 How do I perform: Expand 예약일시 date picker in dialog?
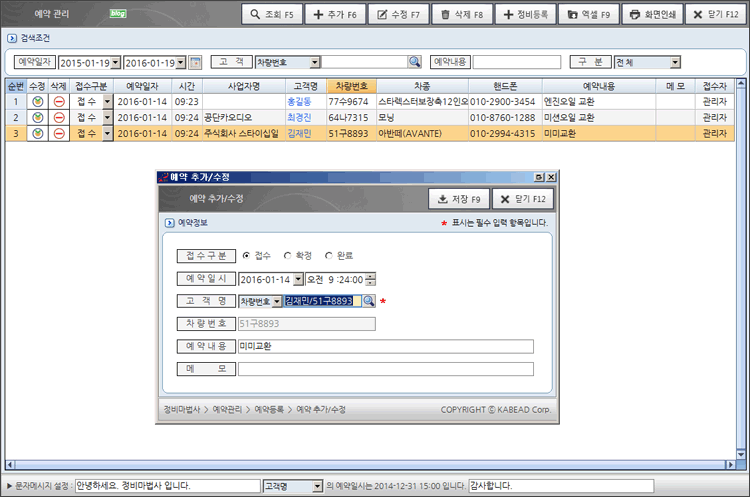(297, 279)
